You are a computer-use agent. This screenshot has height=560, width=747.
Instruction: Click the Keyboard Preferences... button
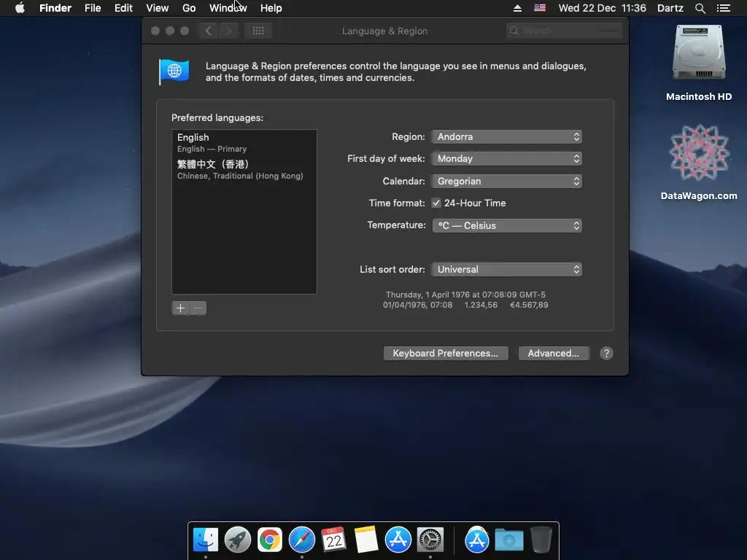click(446, 354)
